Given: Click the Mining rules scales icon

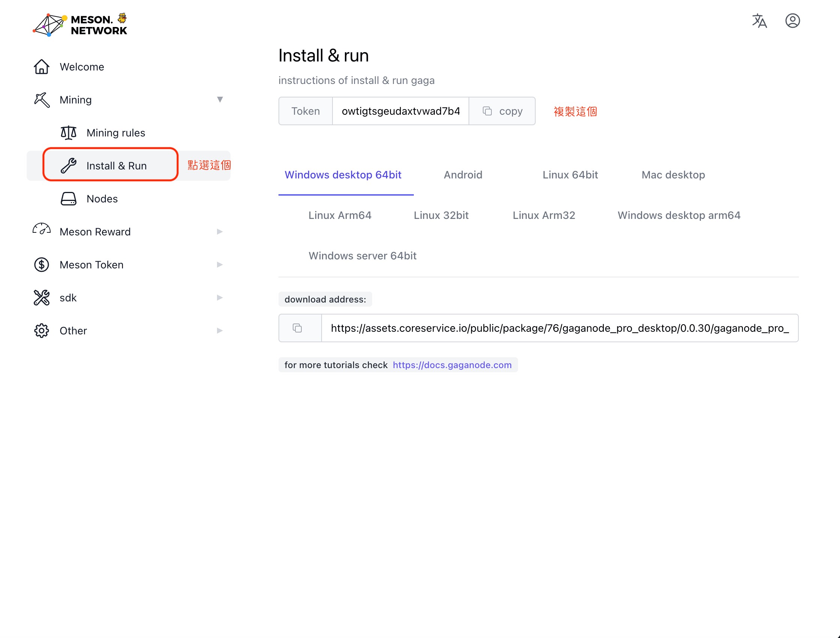Looking at the screenshot, I should point(68,133).
